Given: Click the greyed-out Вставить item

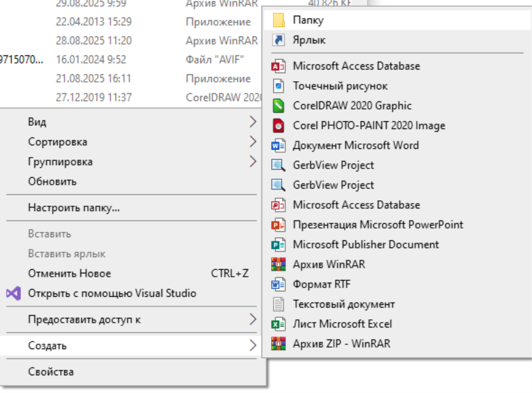Looking at the screenshot, I should 132,234.
